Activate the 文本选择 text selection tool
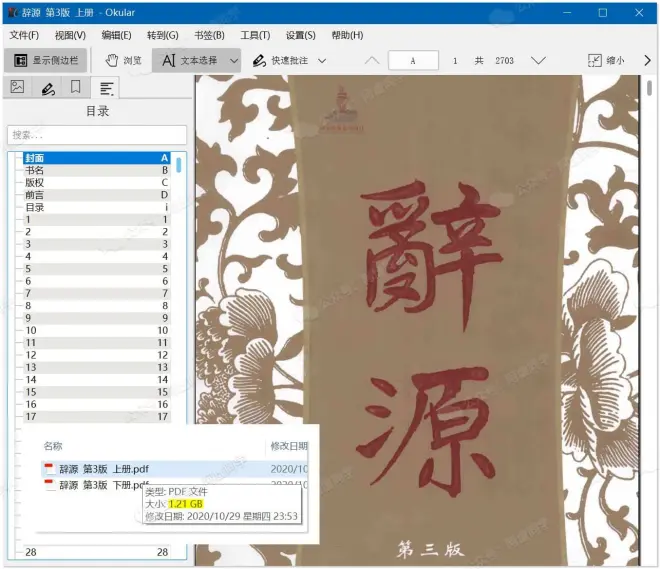 click(189, 61)
